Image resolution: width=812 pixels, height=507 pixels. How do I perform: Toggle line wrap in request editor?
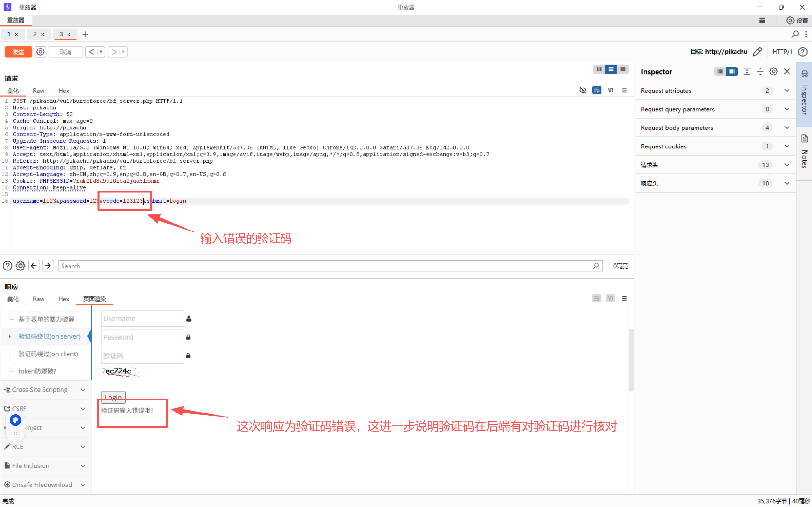coord(597,90)
